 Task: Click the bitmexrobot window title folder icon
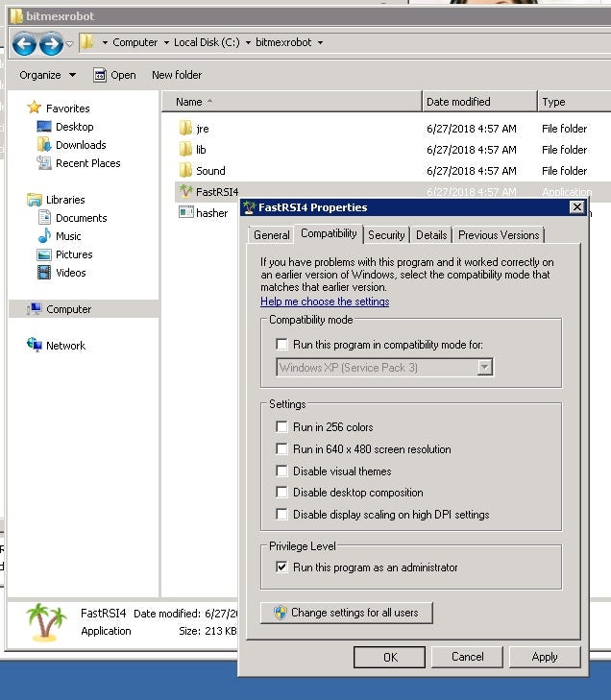tap(16, 16)
